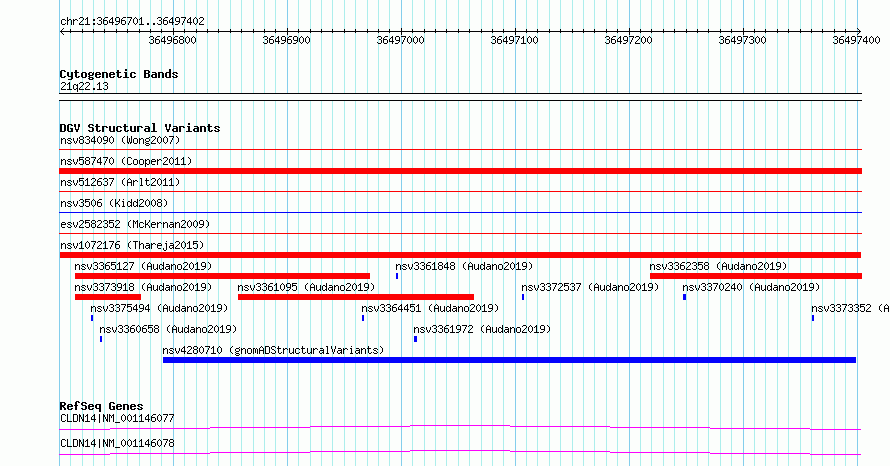Image resolution: width=890 pixels, height=466 pixels.
Task: Click the nsv3375494 (Audano2019) label
Action: tap(159, 308)
